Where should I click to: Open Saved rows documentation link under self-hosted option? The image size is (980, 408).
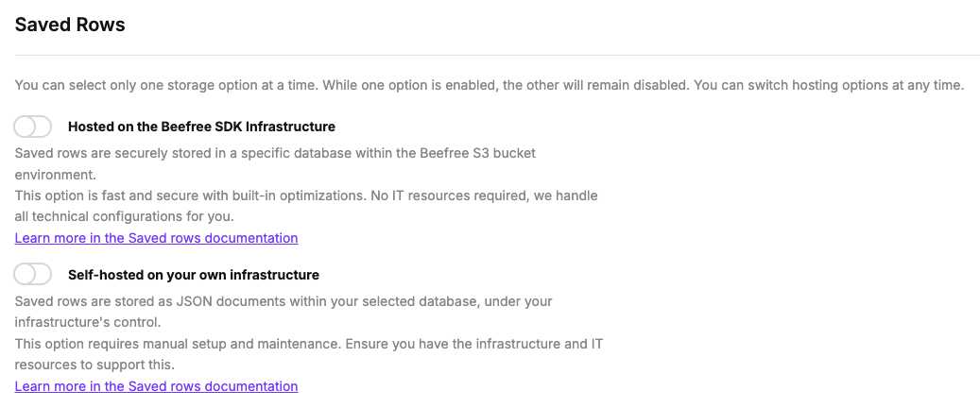coord(156,386)
